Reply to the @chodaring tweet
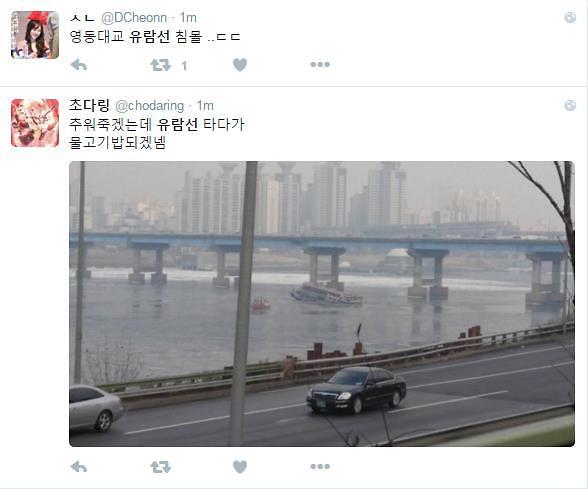This screenshot has height=489, width=588. pyautogui.click(x=79, y=467)
